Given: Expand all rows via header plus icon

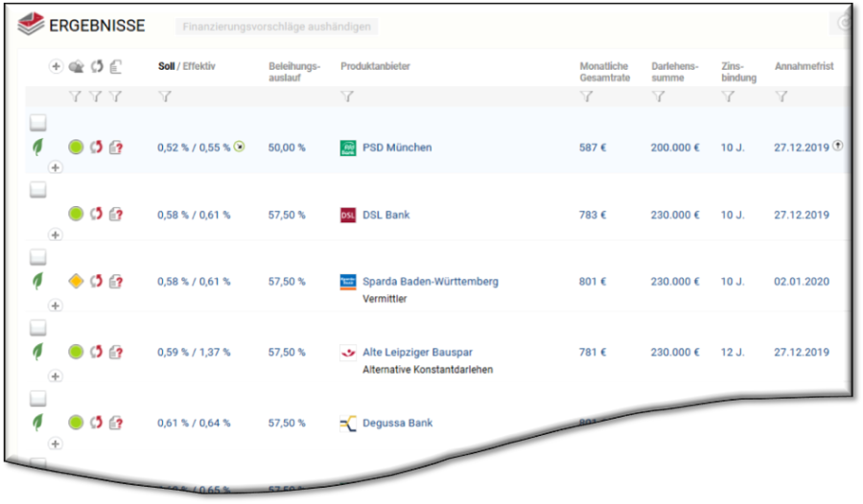Looking at the screenshot, I should tap(56, 67).
